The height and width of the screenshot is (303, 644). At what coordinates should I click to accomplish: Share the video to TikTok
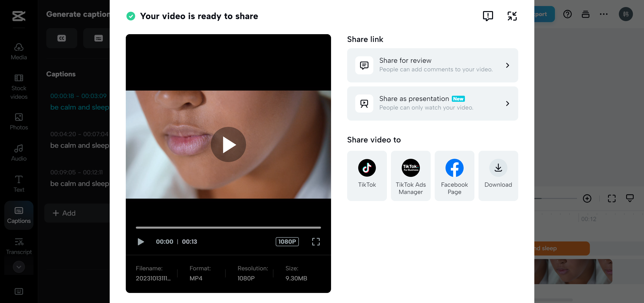(367, 175)
